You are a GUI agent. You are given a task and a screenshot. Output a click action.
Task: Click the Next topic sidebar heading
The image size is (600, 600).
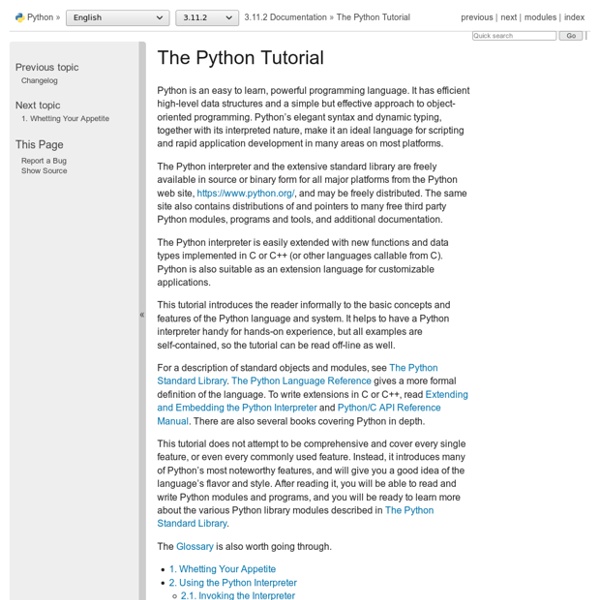click(x=38, y=105)
